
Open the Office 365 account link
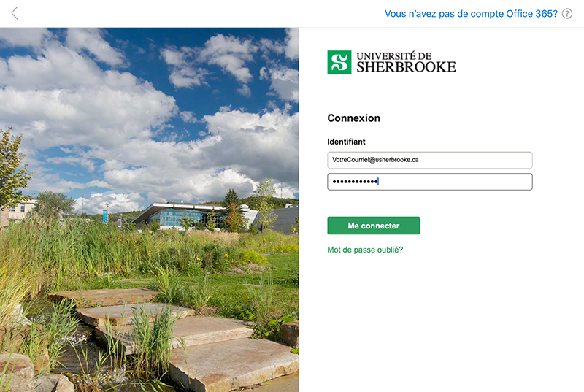click(x=471, y=14)
